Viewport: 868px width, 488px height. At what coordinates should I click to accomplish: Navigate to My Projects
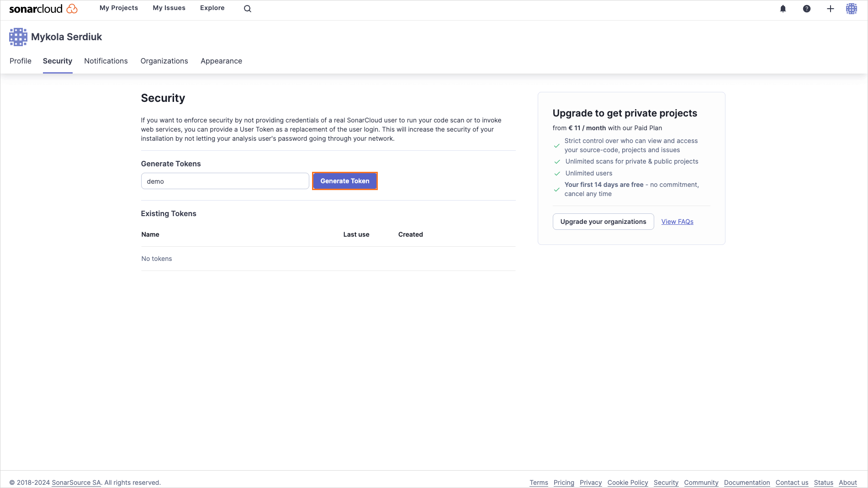pyautogui.click(x=119, y=8)
